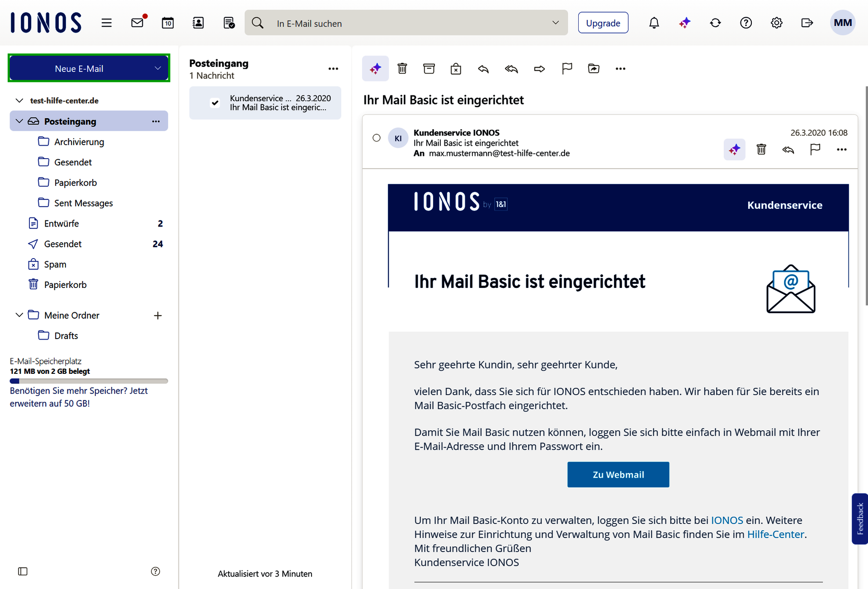Forward the email with arrow icon
Image resolution: width=868 pixels, height=589 pixels.
pyautogui.click(x=539, y=69)
